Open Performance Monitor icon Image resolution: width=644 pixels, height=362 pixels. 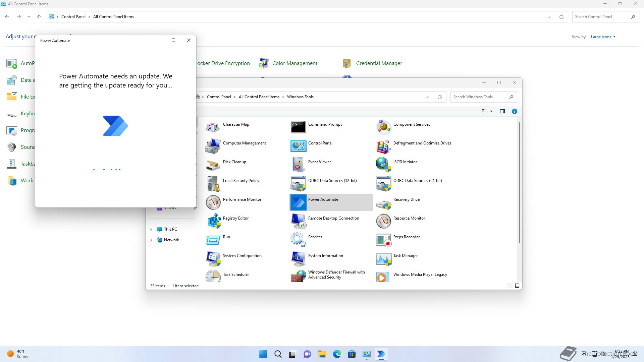pos(213,202)
